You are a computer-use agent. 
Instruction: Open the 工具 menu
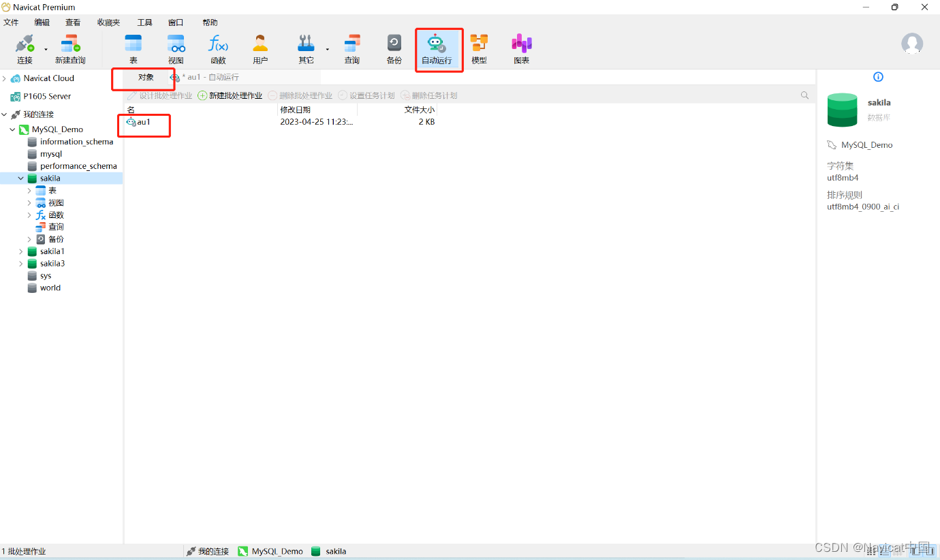[x=145, y=22]
